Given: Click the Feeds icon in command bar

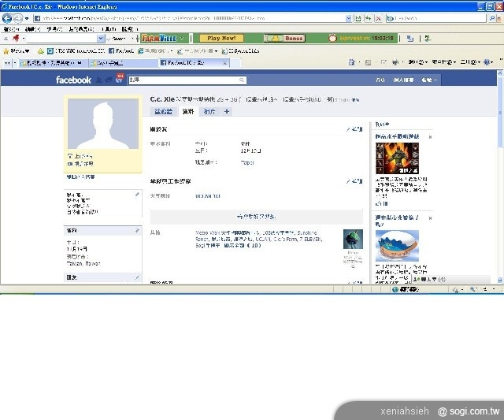Looking at the screenshot, I should coord(368,62).
